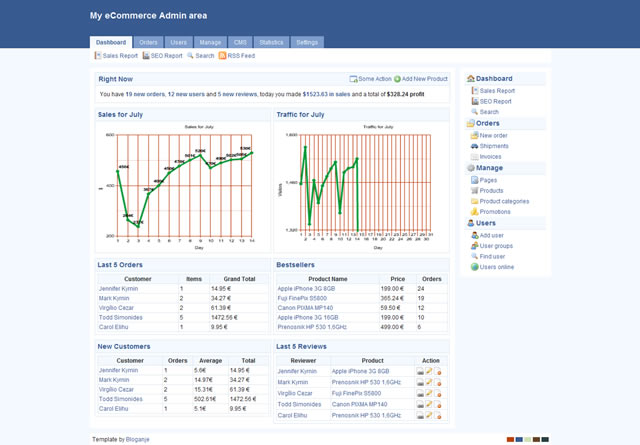Choose the brown theme color swatch

click(536, 439)
